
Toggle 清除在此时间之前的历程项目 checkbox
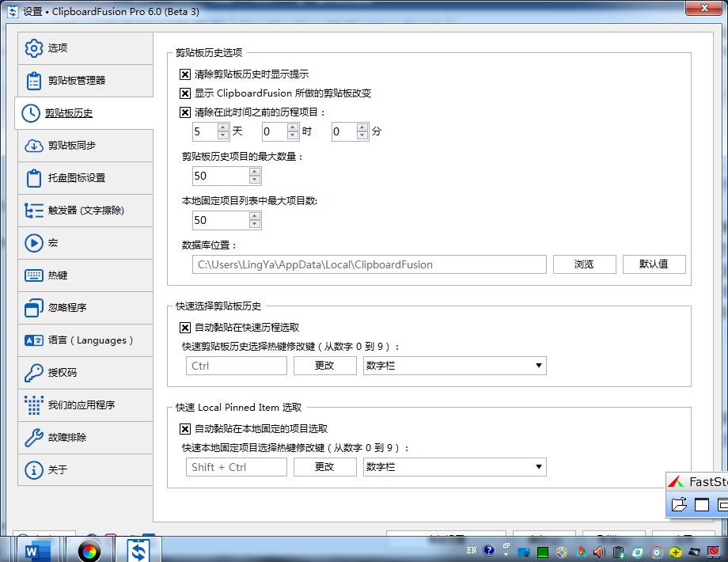pos(185,112)
